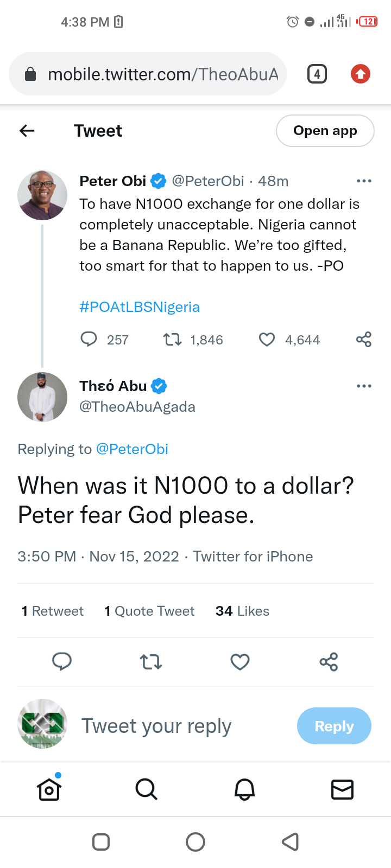This screenshot has width=391, height=868.
Task: Open the Messages envelope tab
Action: click(x=342, y=789)
